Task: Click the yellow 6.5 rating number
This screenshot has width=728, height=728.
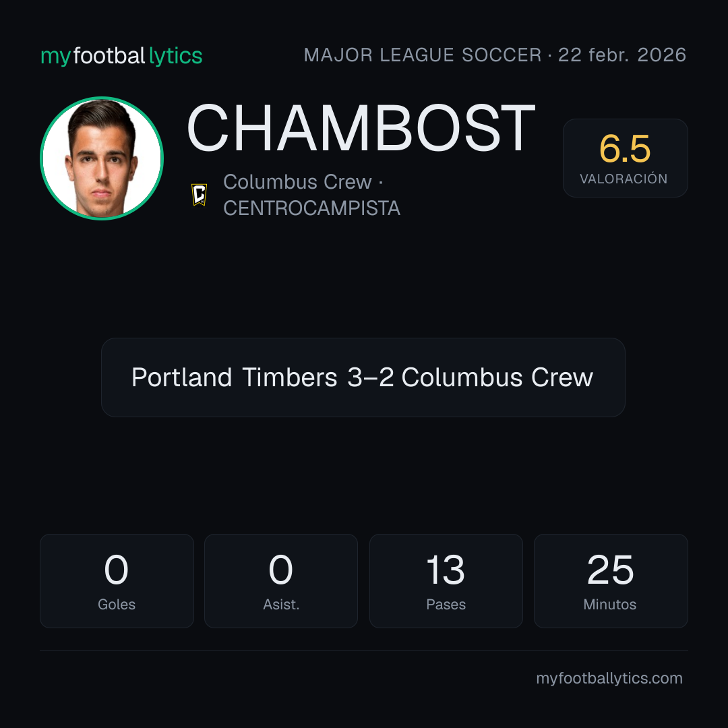Action: click(x=625, y=149)
